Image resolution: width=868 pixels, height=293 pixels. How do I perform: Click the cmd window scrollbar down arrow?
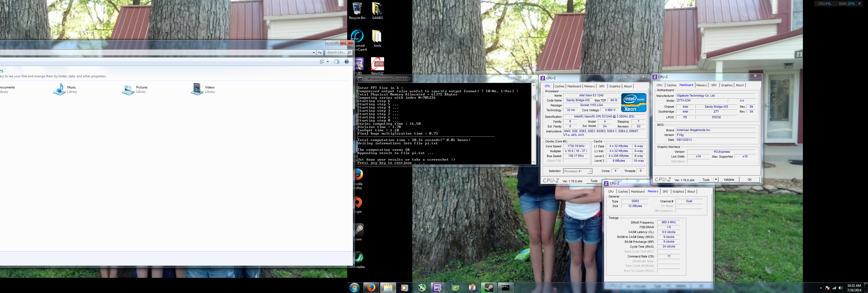[x=534, y=162]
